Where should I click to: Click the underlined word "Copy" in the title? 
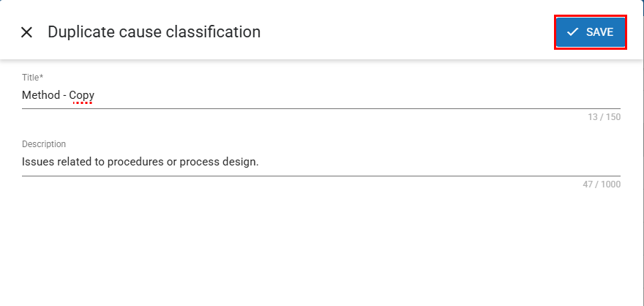click(x=82, y=95)
